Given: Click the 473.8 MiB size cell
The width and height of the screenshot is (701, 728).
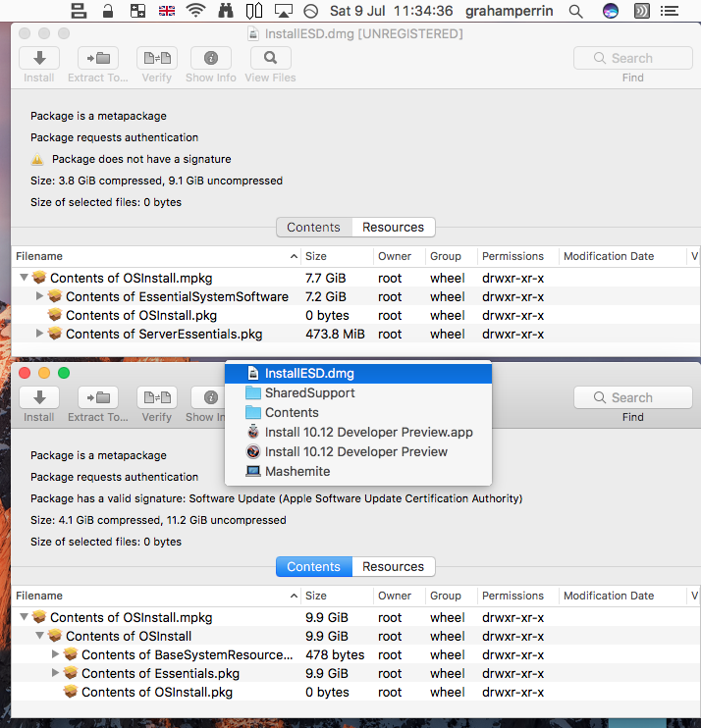Looking at the screenshot, I should [x=335, y=334].
